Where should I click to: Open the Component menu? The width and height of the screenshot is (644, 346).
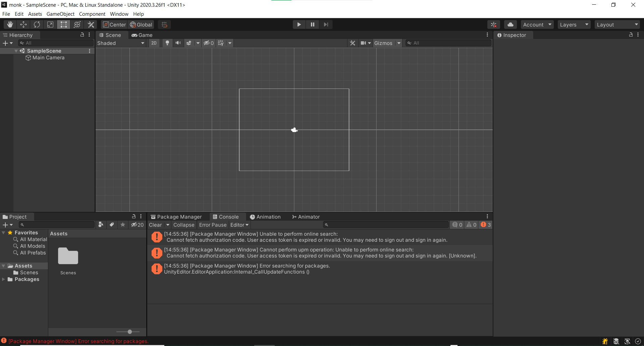tap(92, 14)
